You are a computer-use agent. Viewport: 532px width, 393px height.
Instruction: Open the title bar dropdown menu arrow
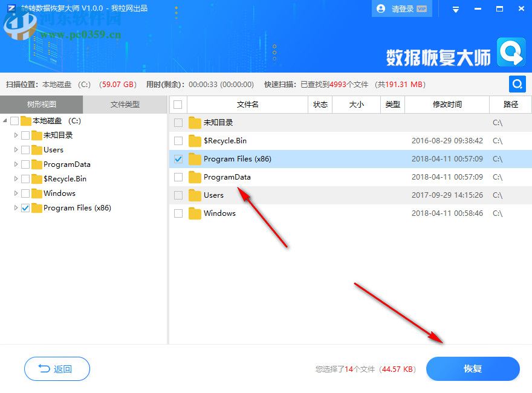(455, 8)
